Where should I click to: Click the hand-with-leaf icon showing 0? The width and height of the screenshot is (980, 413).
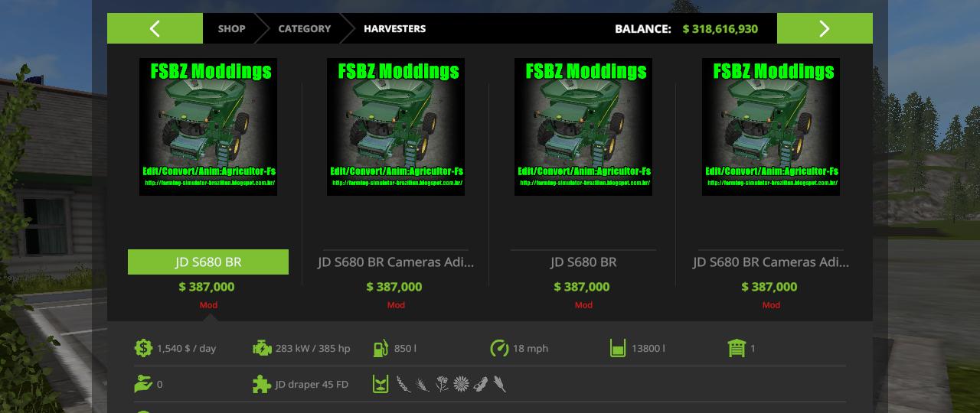coord(143,384)
